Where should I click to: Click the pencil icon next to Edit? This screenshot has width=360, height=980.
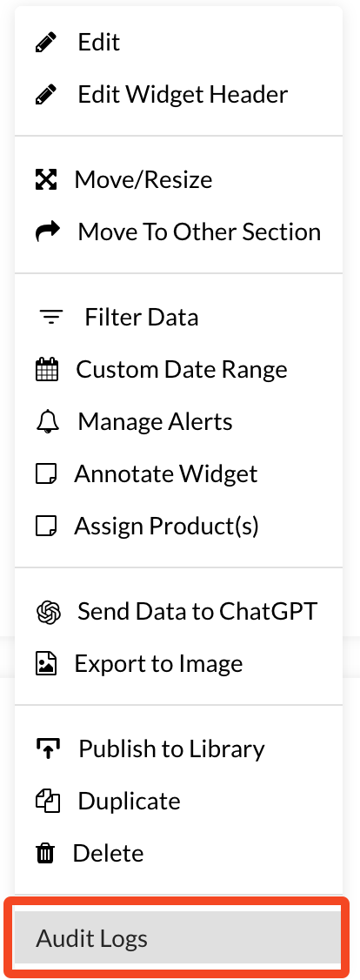[x=47, y=43]
